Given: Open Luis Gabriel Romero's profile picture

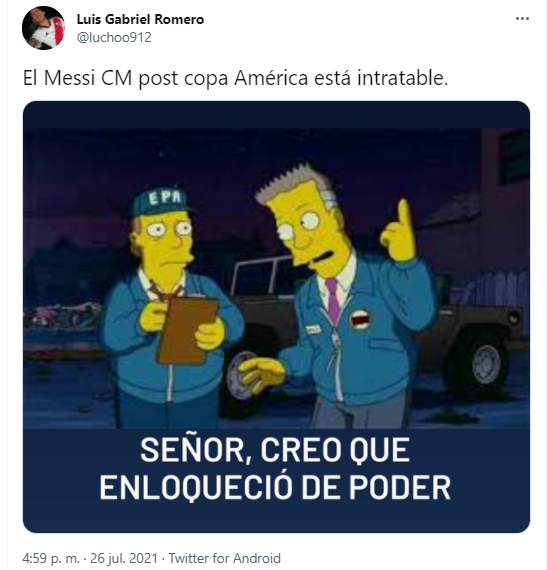Looking at the screenshot, I should pyautogui.click(x=44, y=28).
